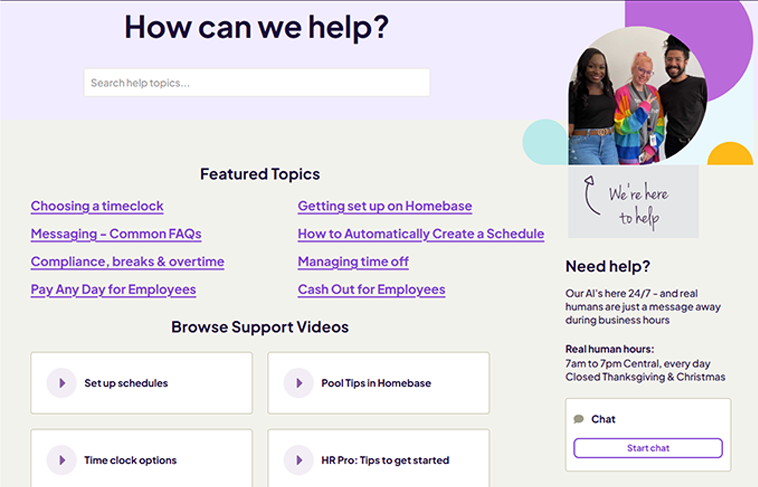
Task: Open Getting set up on Homebase link
Action: [385, 206]
